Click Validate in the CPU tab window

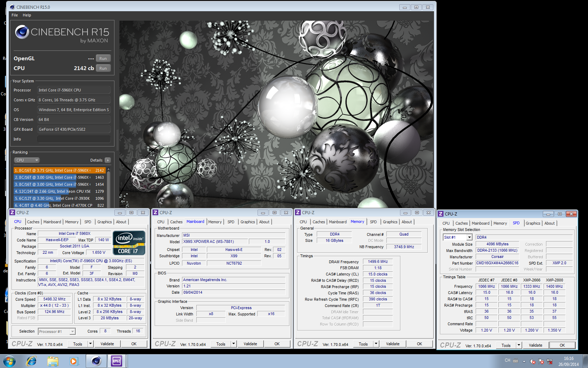107,344
